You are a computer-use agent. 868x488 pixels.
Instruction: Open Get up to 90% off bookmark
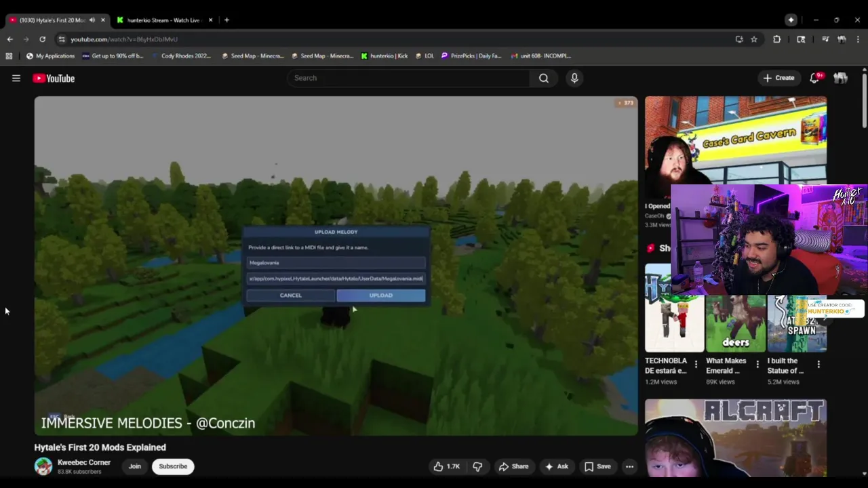point(113,56)
